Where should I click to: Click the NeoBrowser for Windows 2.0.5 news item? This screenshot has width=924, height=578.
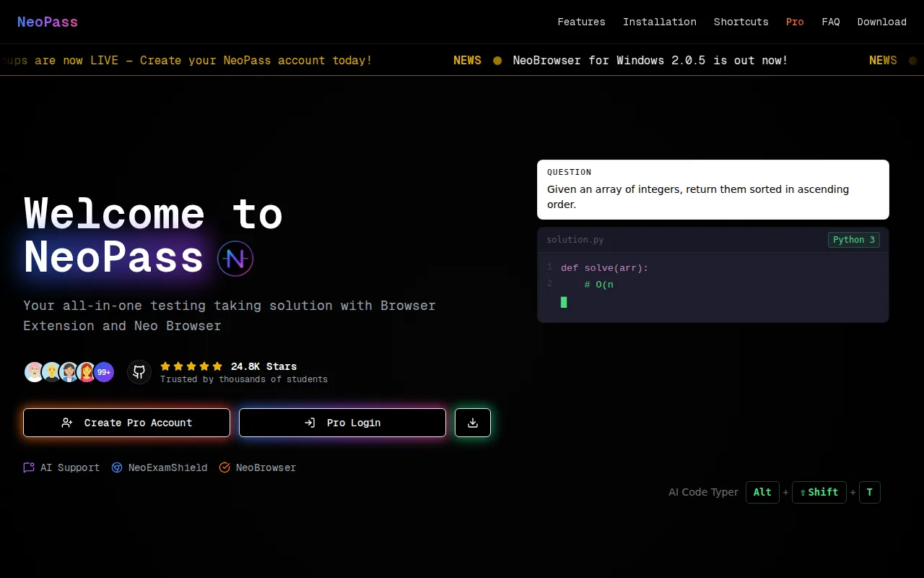tap(650, 60)
